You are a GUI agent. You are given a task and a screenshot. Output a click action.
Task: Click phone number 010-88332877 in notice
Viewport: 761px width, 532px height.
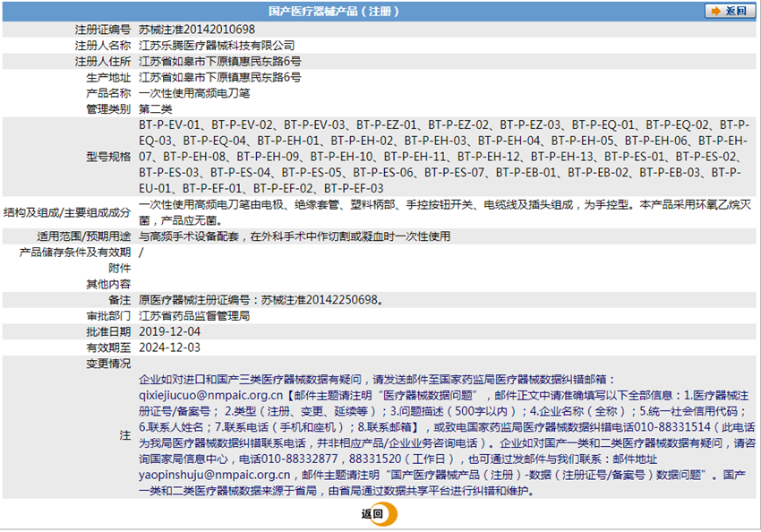(300, 459)
